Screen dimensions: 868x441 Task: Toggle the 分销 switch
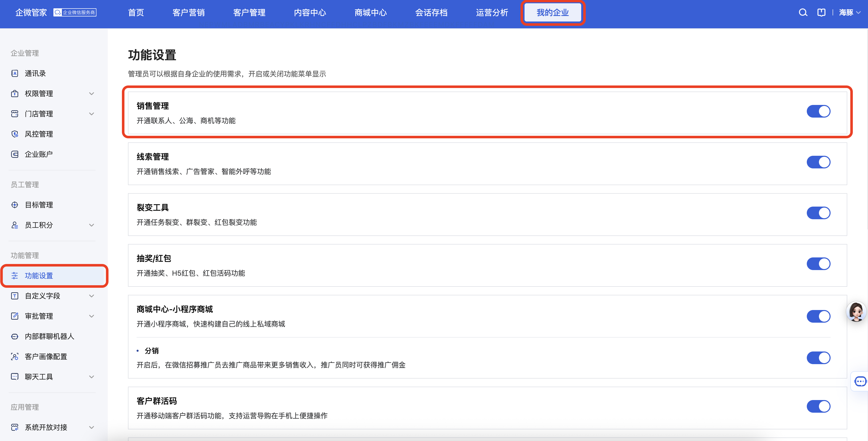(x=818, y=358)
